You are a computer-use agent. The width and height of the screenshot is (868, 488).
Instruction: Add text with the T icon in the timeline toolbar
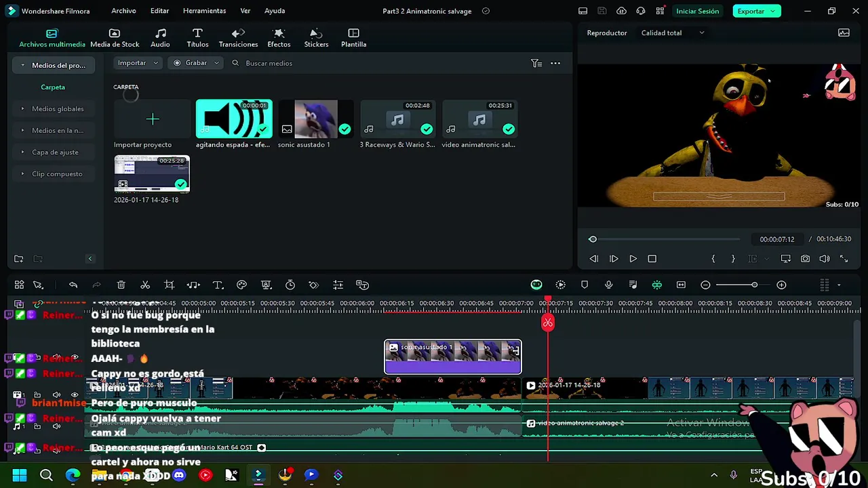218,285
